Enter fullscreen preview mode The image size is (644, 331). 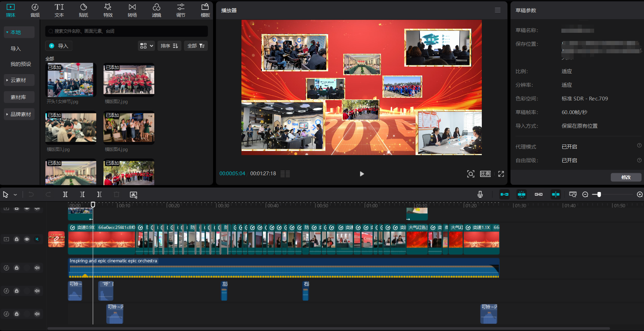tap(501, 174)
